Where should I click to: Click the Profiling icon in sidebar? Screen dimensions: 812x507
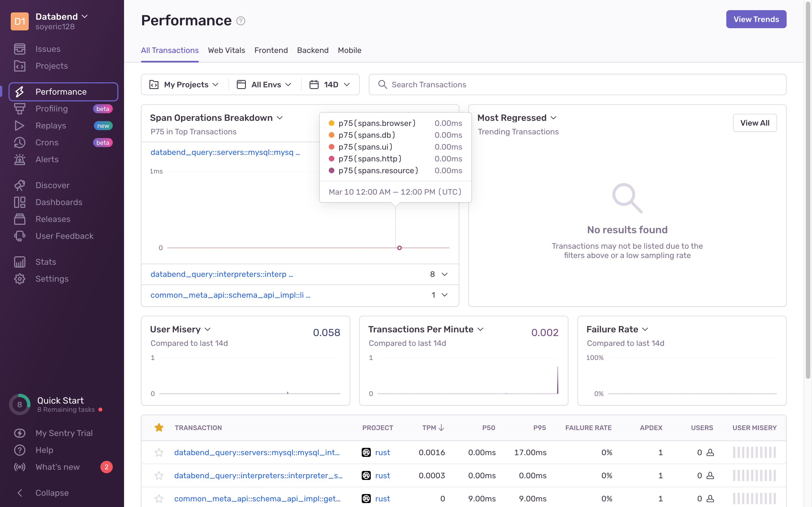19,109
